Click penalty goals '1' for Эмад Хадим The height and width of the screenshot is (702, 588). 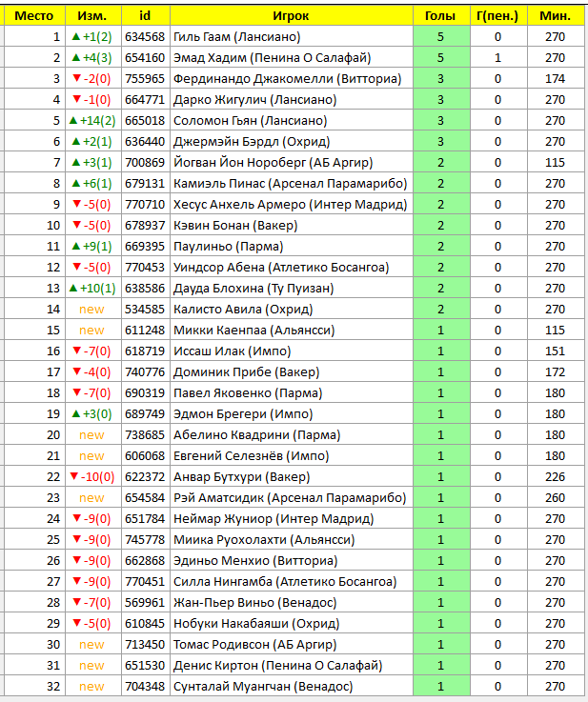498,58
